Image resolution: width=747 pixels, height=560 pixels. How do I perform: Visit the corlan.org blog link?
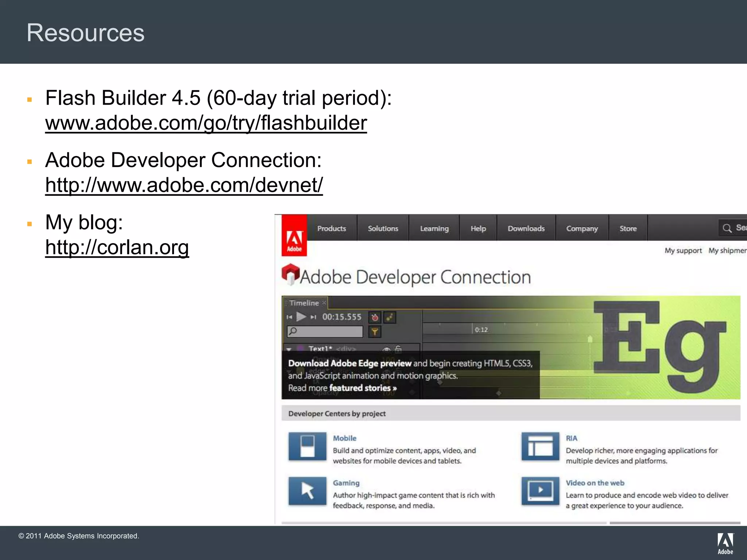[117, 247]
